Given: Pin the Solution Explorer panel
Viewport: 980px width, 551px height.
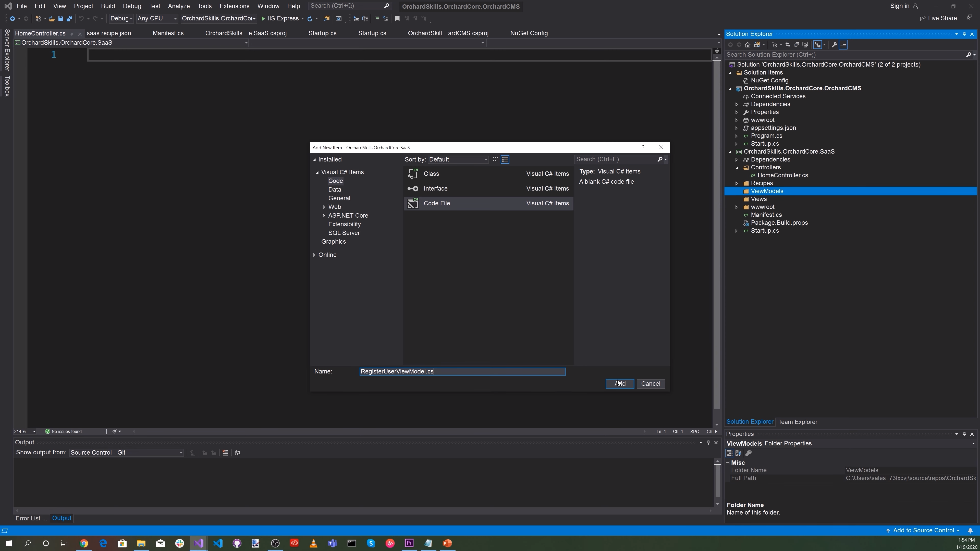Looking at the screenshot, I should tap(964, 34).
